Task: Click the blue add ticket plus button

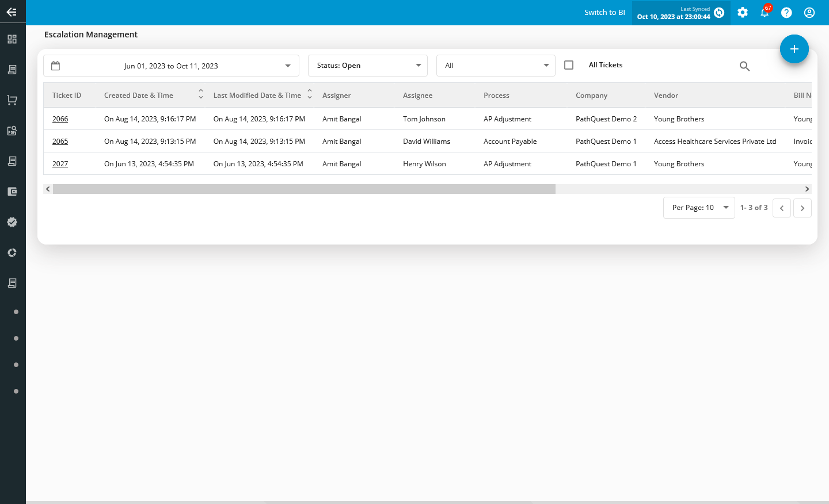Action: 794,49
